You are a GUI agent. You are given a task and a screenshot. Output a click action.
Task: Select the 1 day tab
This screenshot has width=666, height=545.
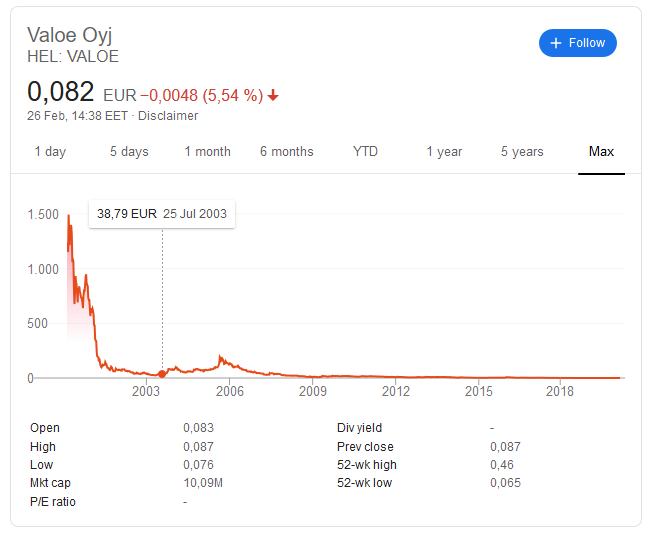tap(50, 152)
